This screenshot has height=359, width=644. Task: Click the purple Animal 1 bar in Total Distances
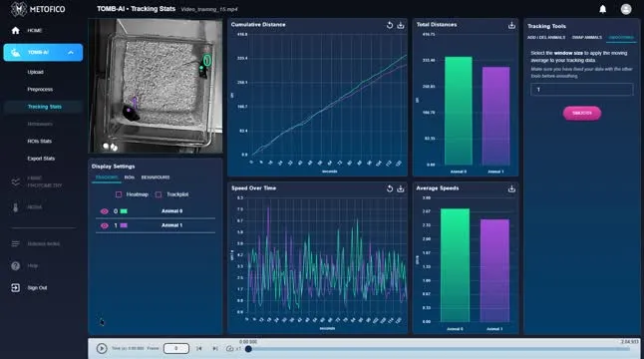point(495,117)
